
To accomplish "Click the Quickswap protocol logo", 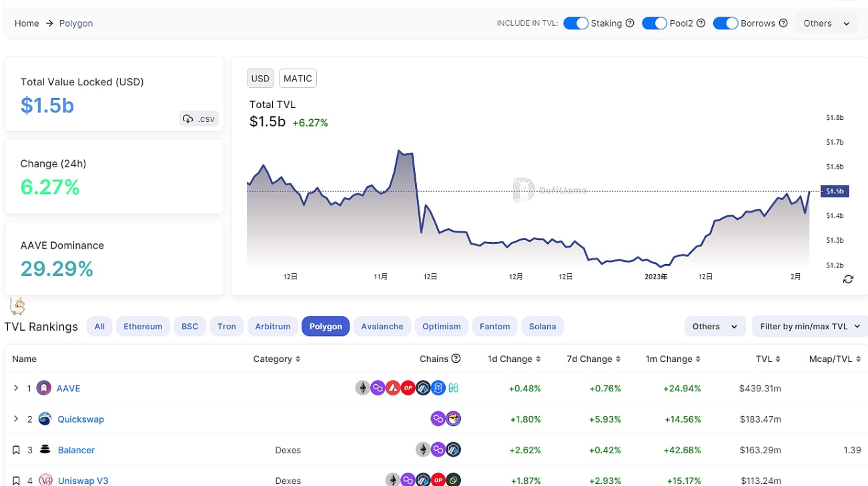I will (45, 419).
